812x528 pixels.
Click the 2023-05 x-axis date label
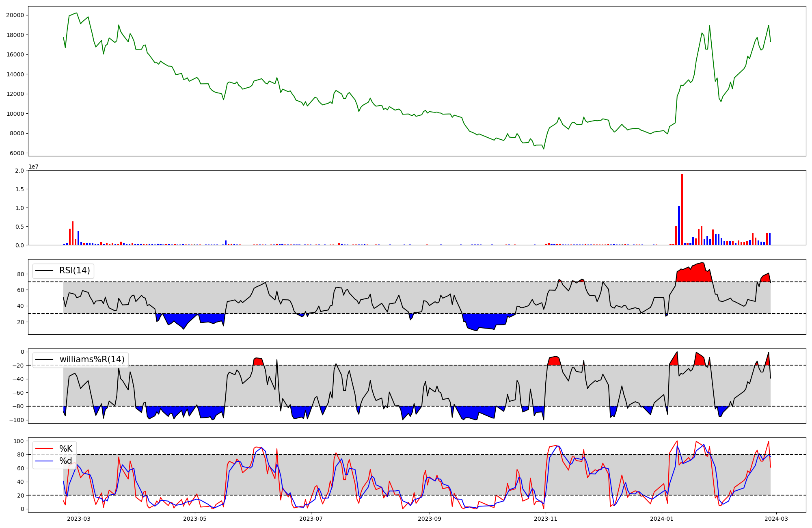[195, 519]
